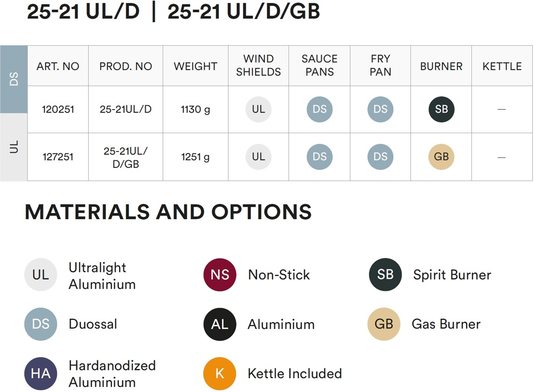The height and width of the screenshot is (392, 534).
Task: Click the orange K Kettle Included badge
Action: click(220, 373)
